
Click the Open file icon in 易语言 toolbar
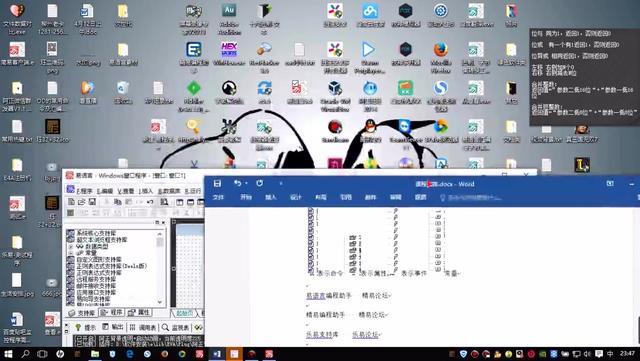click(x=82, y=202)
